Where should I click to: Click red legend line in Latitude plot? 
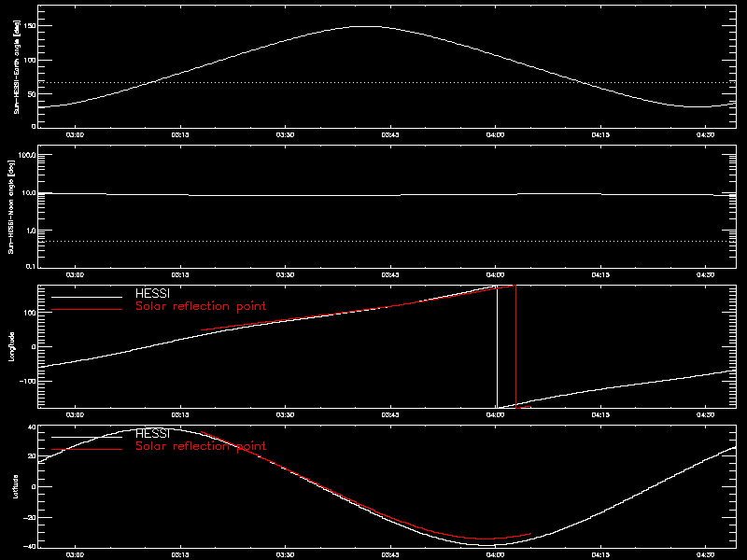87,450
